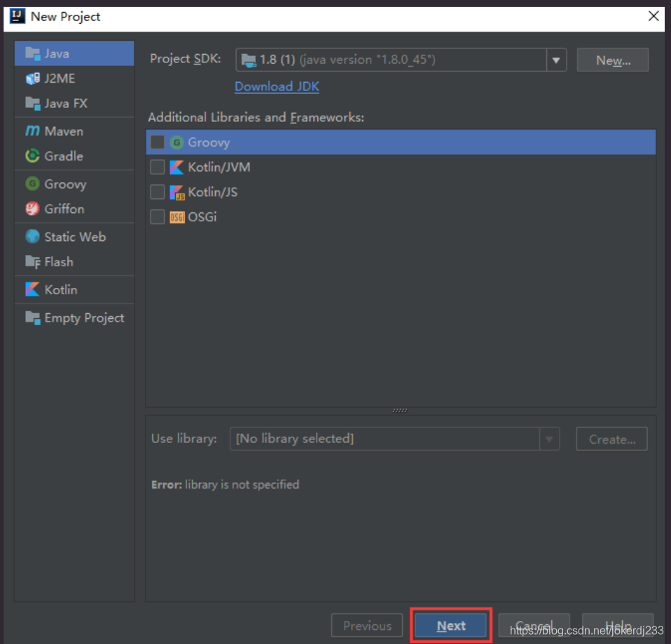Click the 'Error: library is not specified' message
This screenshot has width=671, height=644.
225,485
